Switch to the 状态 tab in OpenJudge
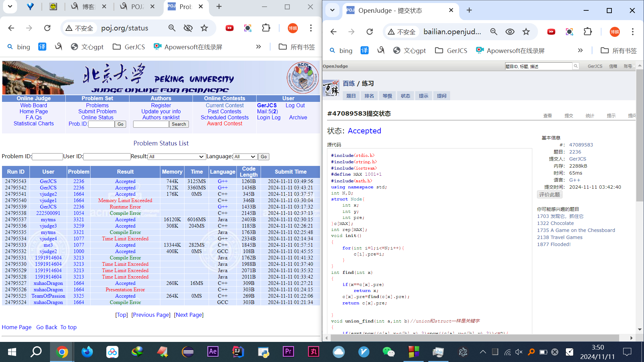 (x=405, y=96)
